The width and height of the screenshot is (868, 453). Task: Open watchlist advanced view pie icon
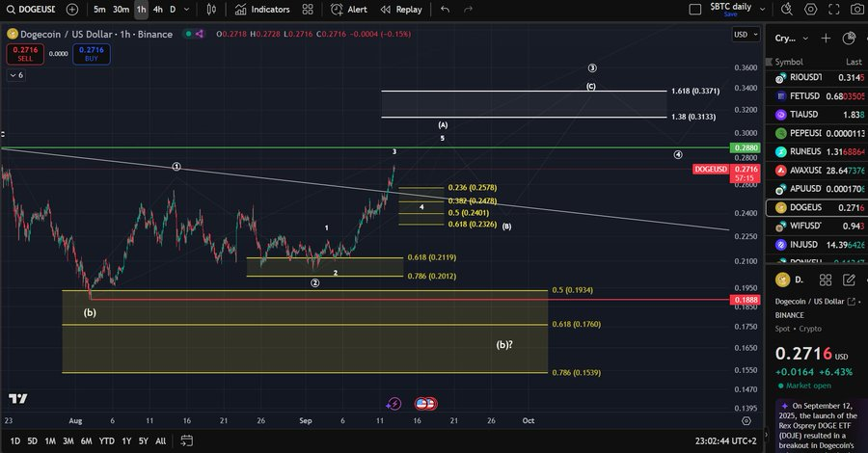(x=849, y=39)
